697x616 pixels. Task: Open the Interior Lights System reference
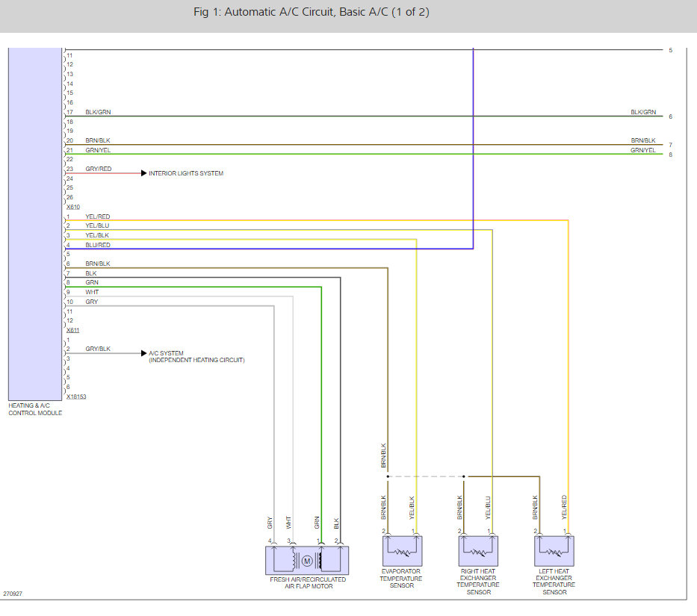pyautogui.click(x=186, y=173)
